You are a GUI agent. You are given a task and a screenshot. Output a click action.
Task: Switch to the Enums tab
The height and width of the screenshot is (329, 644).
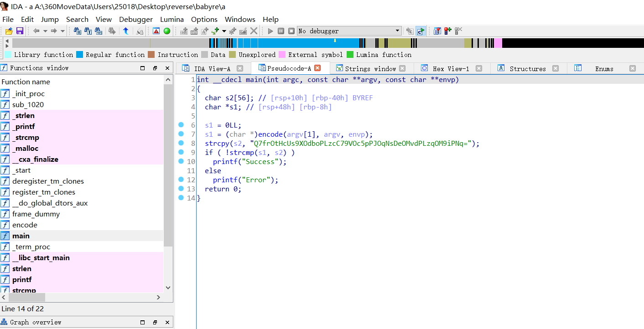click(604, 68)
